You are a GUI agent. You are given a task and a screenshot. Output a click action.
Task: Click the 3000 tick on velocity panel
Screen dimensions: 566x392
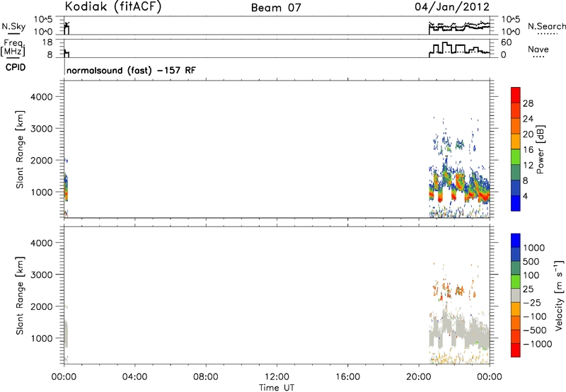click(42, 275)
